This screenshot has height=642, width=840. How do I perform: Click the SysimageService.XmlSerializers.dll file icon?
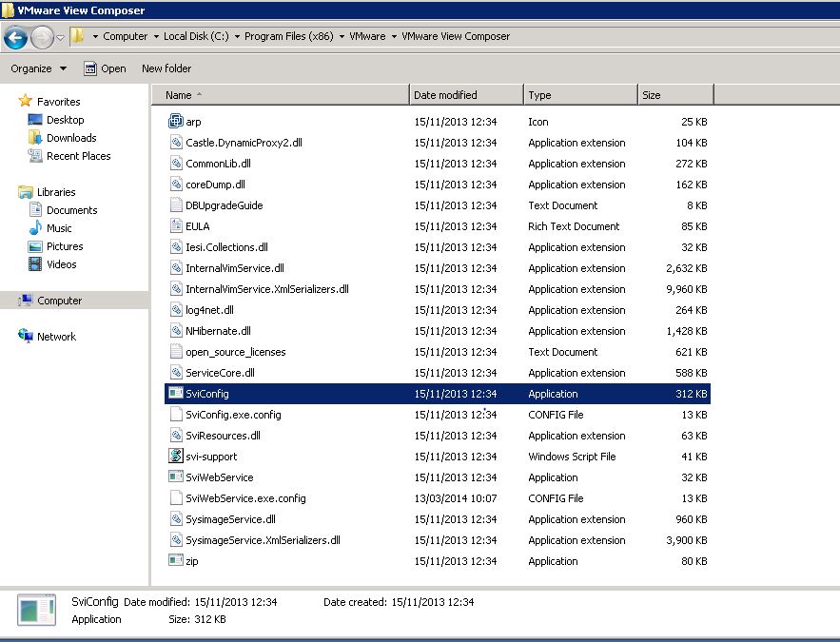pos(176,539)
